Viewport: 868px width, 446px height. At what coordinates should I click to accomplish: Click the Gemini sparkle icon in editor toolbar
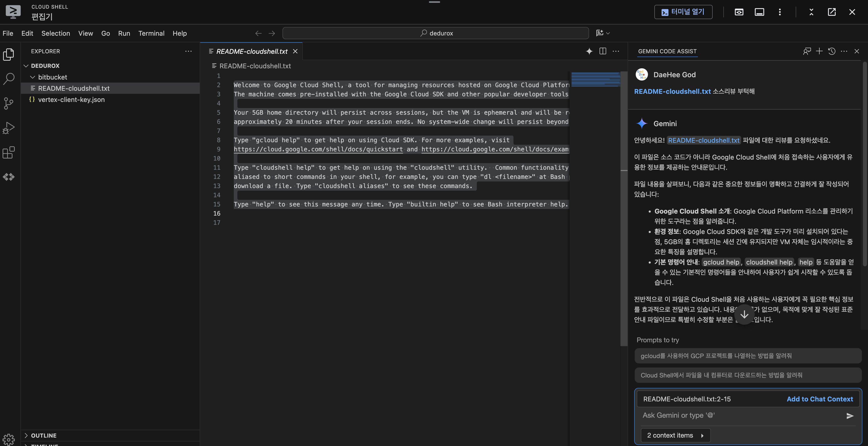(589, 51)
